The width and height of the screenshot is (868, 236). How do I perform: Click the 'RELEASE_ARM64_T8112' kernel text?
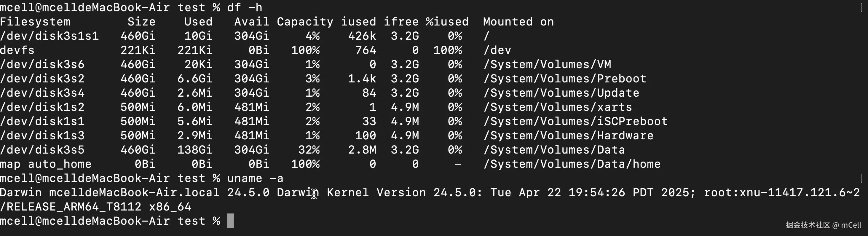[74, 207]
